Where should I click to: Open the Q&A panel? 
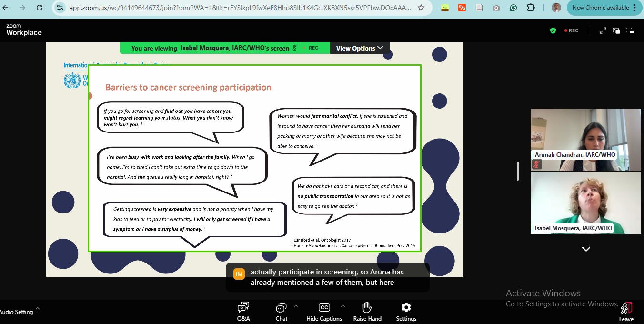(x=243, y=312)
